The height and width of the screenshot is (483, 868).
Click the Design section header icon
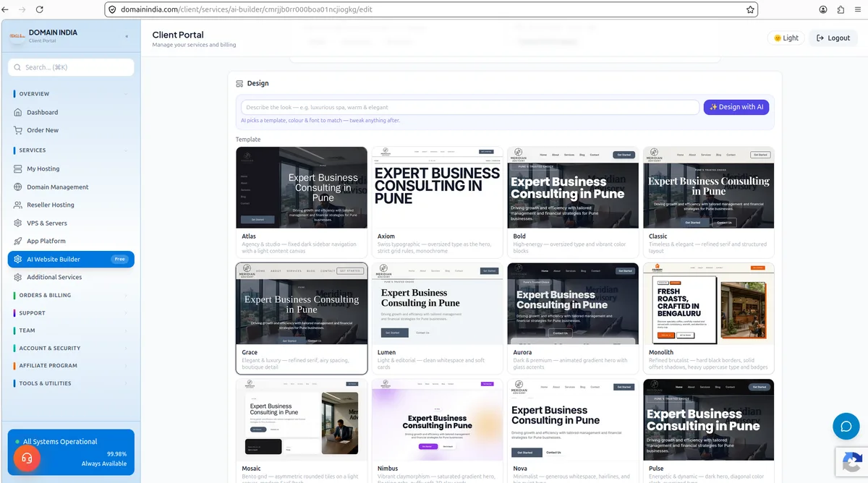tap(239, 83)
